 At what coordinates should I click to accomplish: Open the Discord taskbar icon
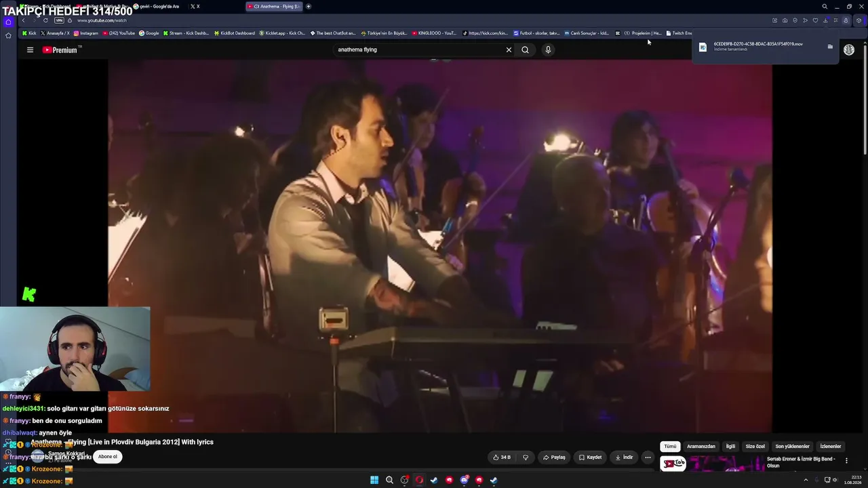pyautogui.click(x=464, y=480)
